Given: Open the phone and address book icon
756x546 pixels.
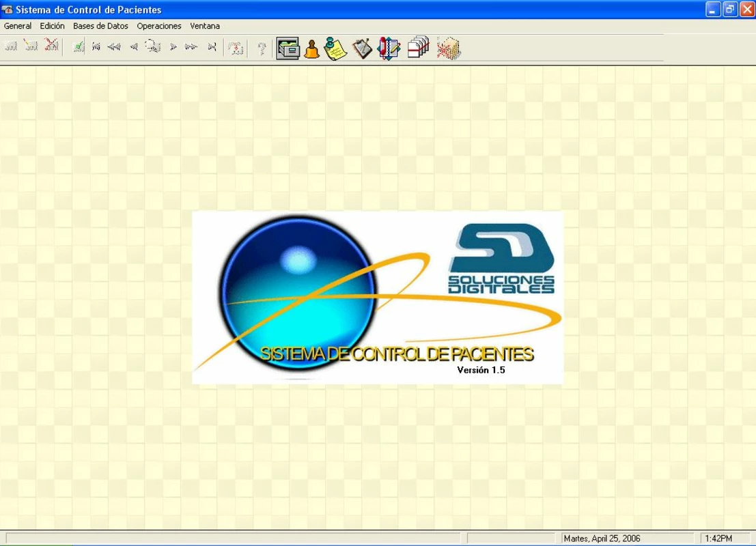Looking at the screenshot, I should [389, 48].
